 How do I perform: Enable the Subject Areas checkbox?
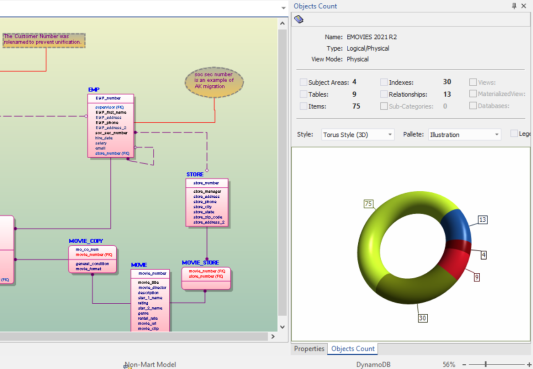(x=303, y=82)
